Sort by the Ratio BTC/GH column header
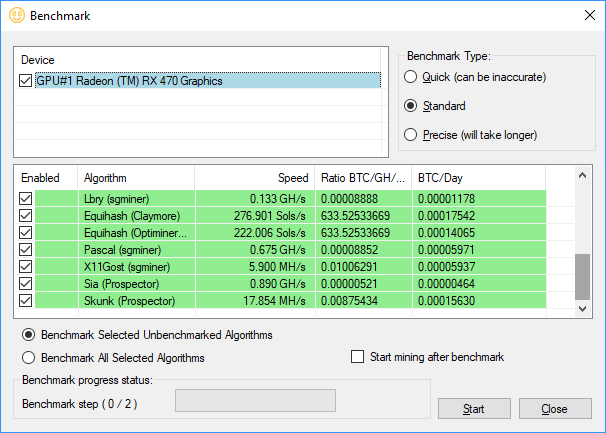This screenshot has height=433, width=606. pos(363,178)
